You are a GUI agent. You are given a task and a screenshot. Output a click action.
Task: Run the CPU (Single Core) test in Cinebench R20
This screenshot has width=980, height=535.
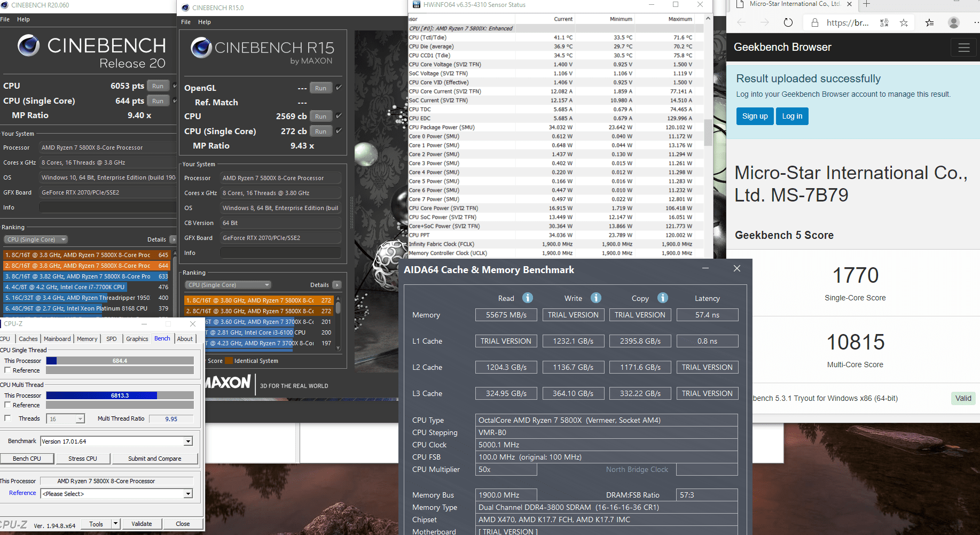pyautogui.click(x=158, y=101)
